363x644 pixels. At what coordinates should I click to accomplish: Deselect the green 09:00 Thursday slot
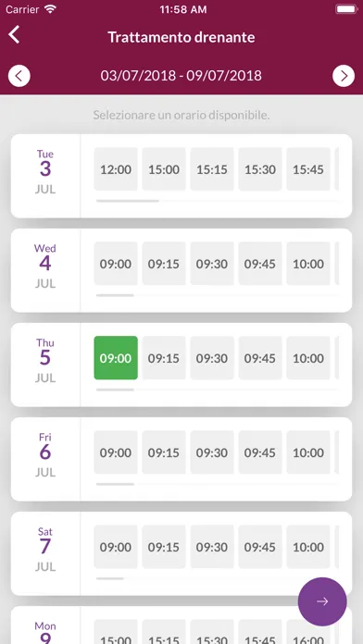coord(116,358)
